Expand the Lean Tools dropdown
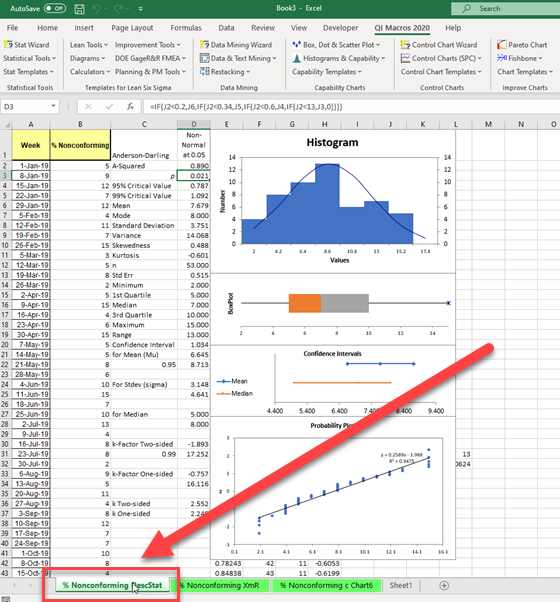The image size is (560, 602). [89, 45]
